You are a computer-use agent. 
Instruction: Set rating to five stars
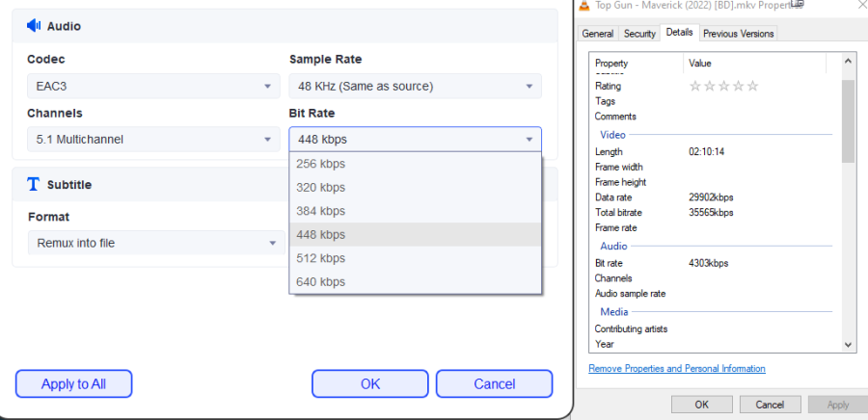(753, 87)
